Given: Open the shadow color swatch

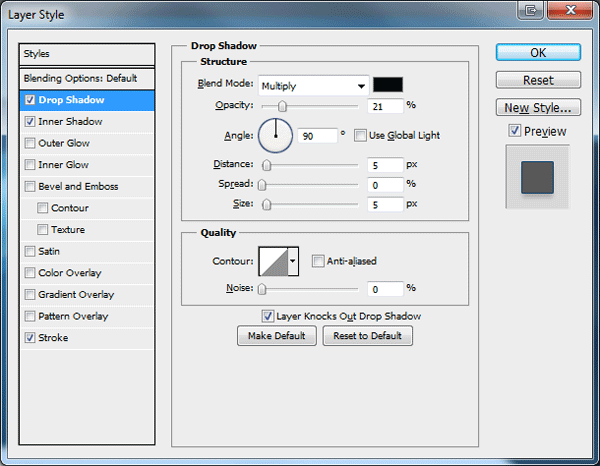Looking at the screenshot, I should click(388, 85).
